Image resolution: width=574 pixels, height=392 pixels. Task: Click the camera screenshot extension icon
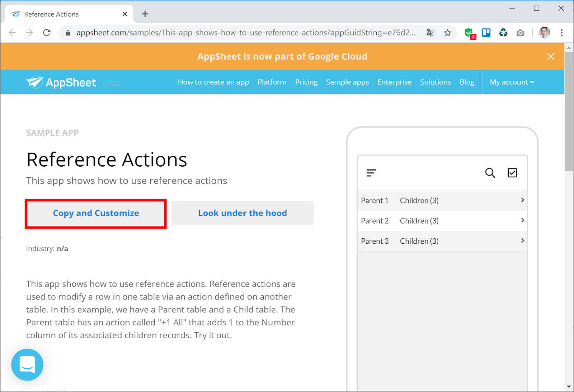(520, 33)
